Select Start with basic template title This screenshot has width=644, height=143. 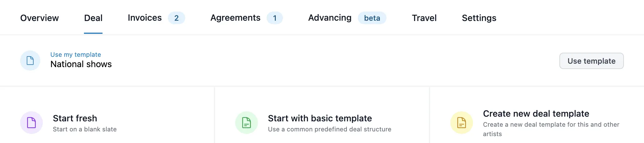(x=320, y=118)
